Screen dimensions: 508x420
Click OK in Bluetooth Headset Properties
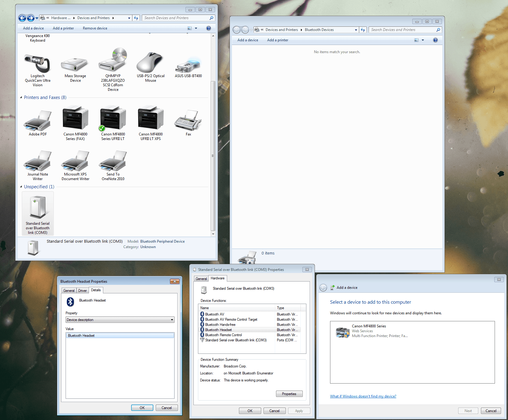pos(142,408)
